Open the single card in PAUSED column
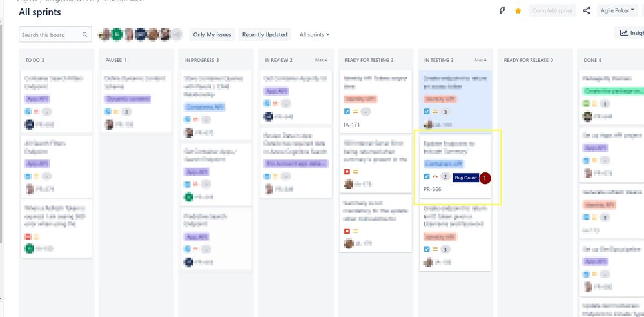 pos(137,101)
